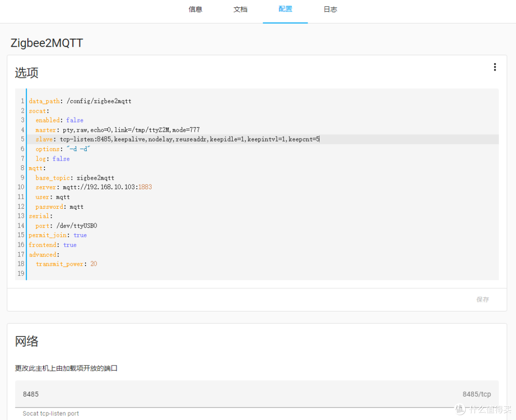Image resolution: width=516 pixels, height=420 pixels.
Task: Open the 日志 tab
Action: pyautogui.click(x=330, y=10)
